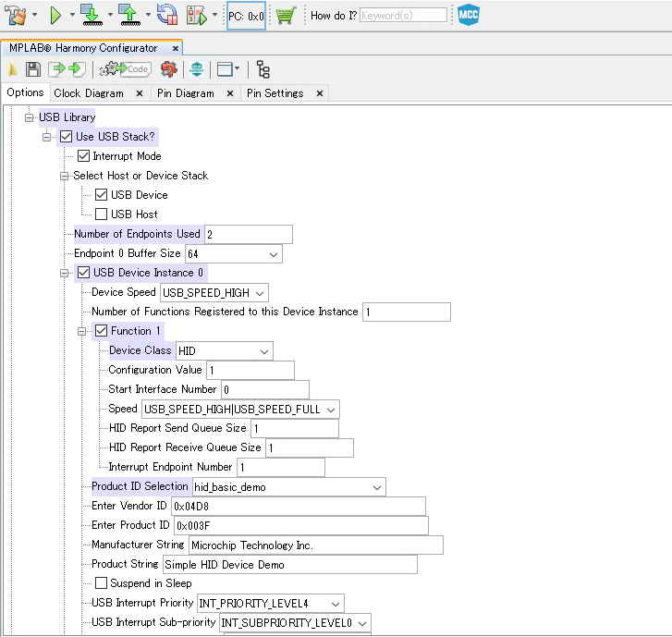Collapse the Function 1 node
This screenshot has height=637, width=672.
81,331
